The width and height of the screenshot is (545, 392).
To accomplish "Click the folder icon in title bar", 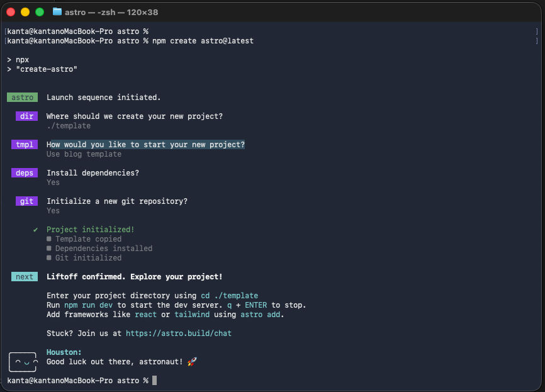I will [x=57, y=12].
